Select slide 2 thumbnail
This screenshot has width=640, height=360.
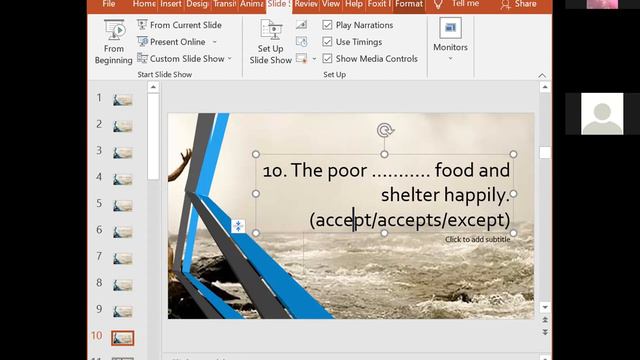pos(123,127)
